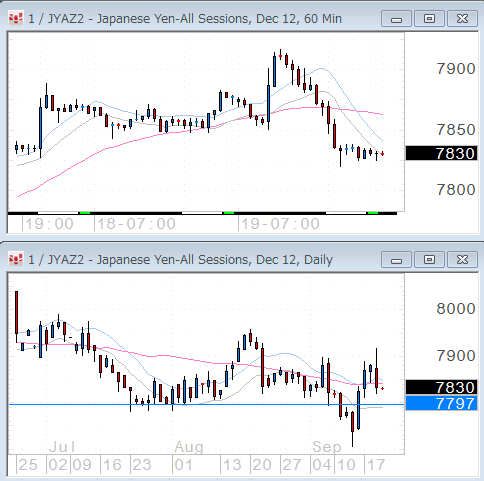Click the 17 date label on Daily axis
The width and height of the screenshot is (484, 481).
376,465
